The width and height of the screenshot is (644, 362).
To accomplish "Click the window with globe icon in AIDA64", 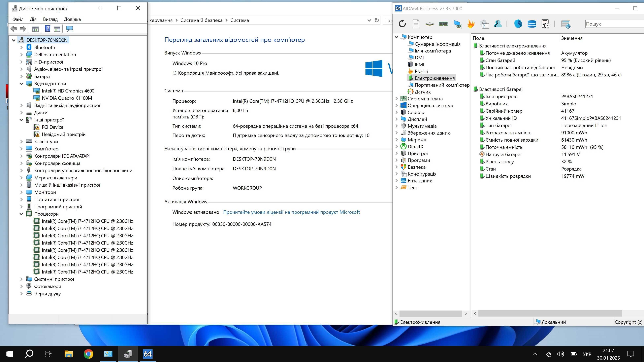I will pos(566,24).
